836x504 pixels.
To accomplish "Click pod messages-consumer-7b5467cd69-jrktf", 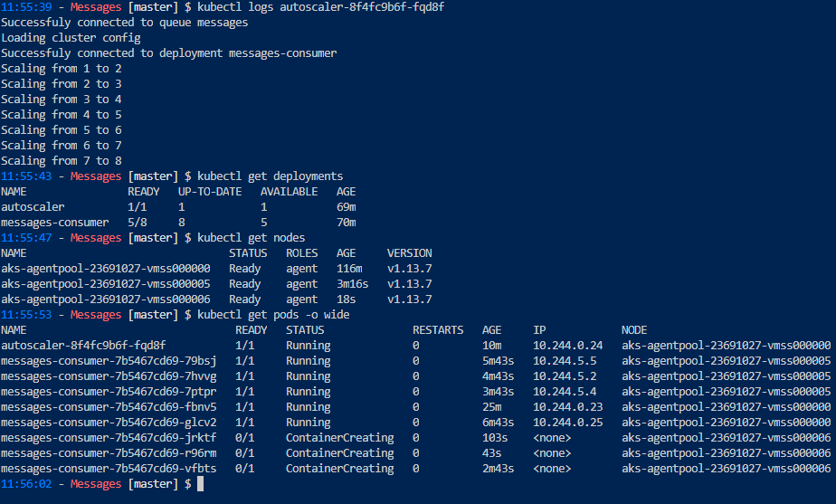I will (109, 438).
